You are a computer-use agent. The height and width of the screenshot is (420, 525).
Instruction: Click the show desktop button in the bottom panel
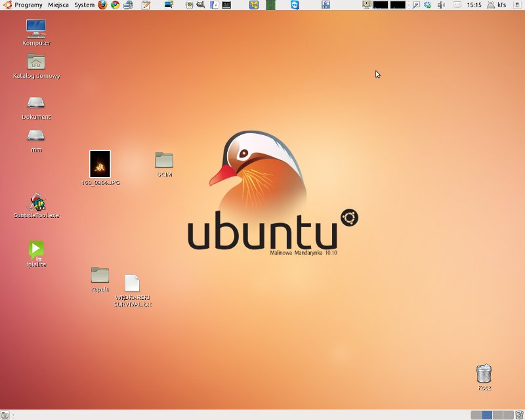[x=5, y=415]
